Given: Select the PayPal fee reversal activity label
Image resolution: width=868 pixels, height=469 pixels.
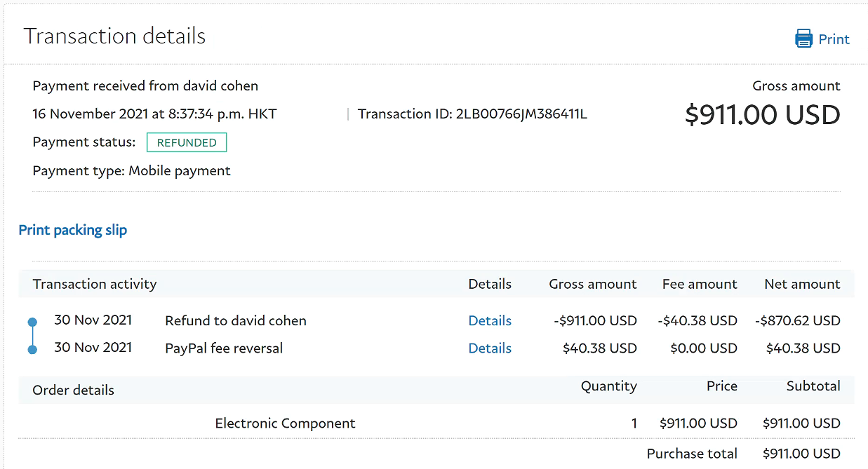Looking at the screenshot, I should pyautogui.click(x=224, y=348).
